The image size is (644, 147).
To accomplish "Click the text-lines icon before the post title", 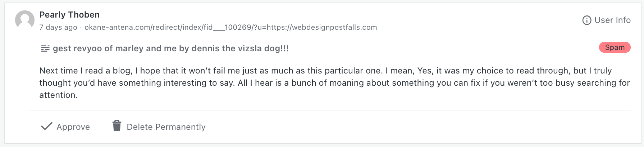I will 45,48.
